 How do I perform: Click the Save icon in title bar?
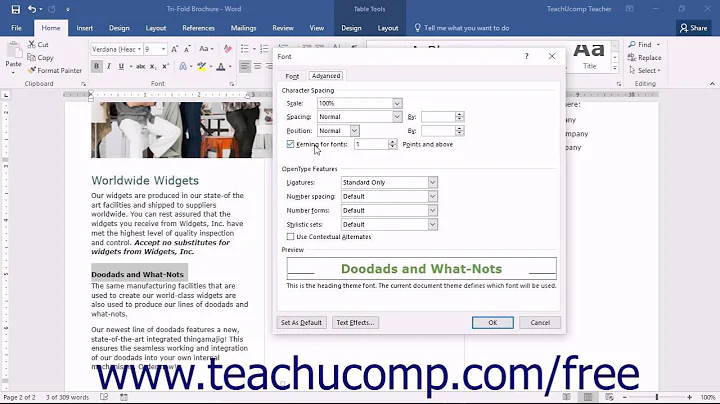[16, 9]
